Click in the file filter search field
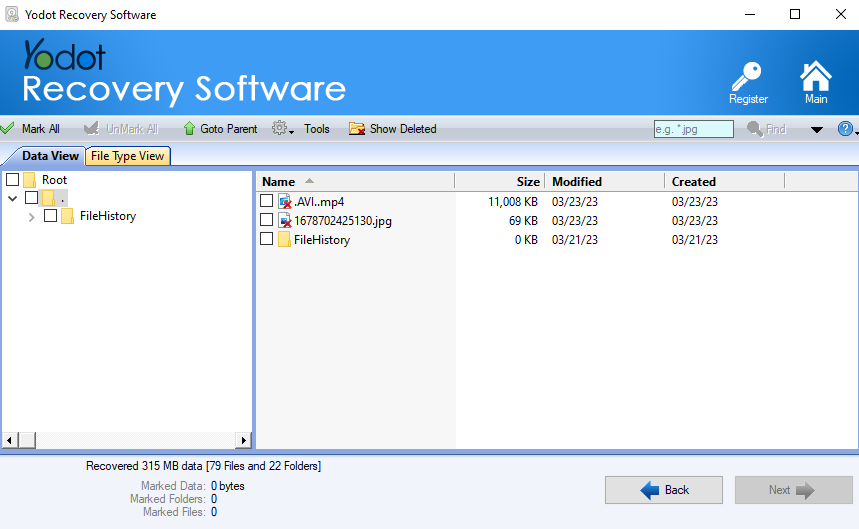 click(x=694, y=129)
